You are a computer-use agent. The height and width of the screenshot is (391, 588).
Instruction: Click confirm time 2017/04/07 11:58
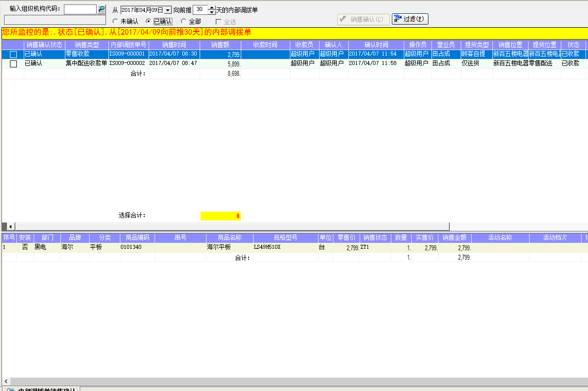(x=376, y=63)
